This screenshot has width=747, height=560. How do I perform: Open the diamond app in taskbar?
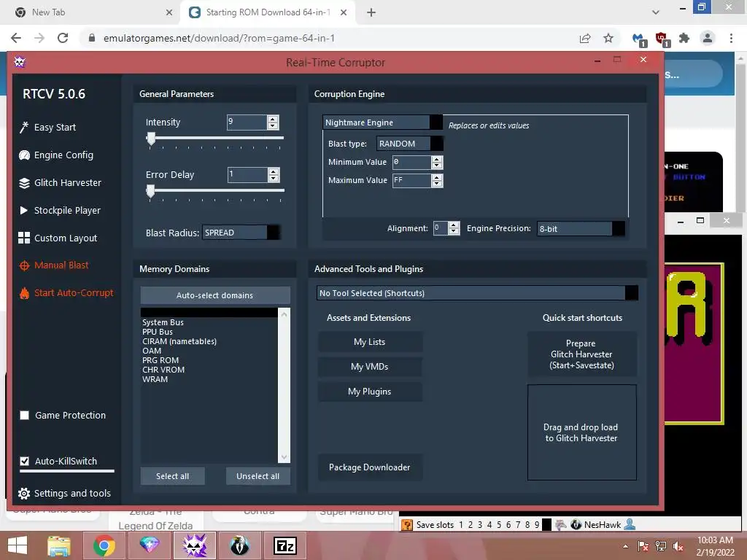(x=149, y=545)
